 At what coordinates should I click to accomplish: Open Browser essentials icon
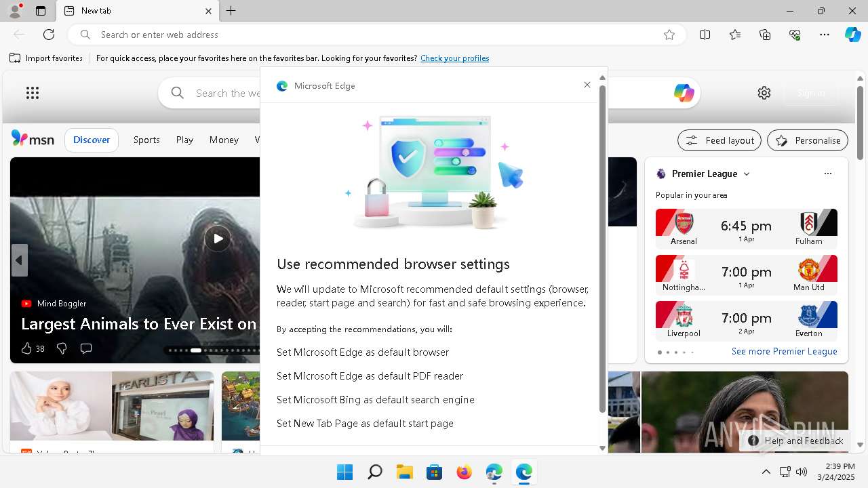[x=795, y=35]
